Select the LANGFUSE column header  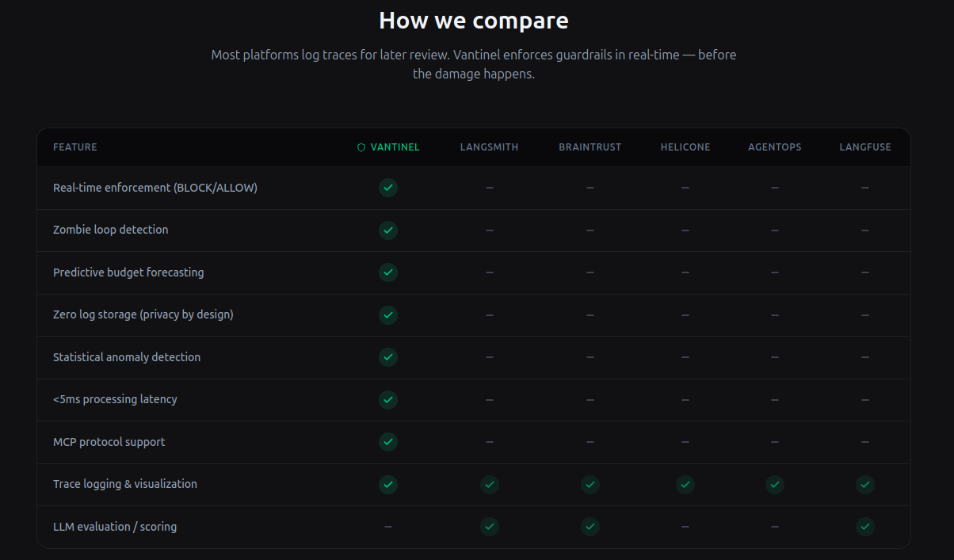[x=865, y=147]
